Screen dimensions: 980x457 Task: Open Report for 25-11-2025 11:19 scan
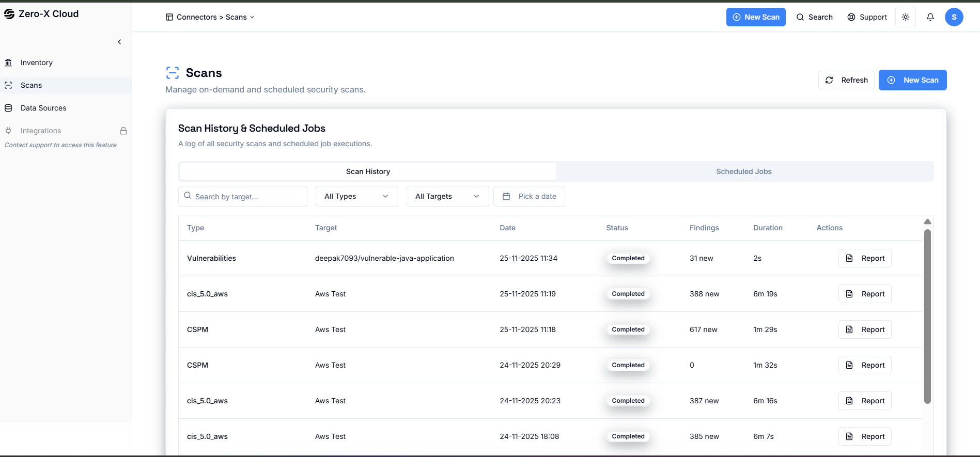click(865, 294)
